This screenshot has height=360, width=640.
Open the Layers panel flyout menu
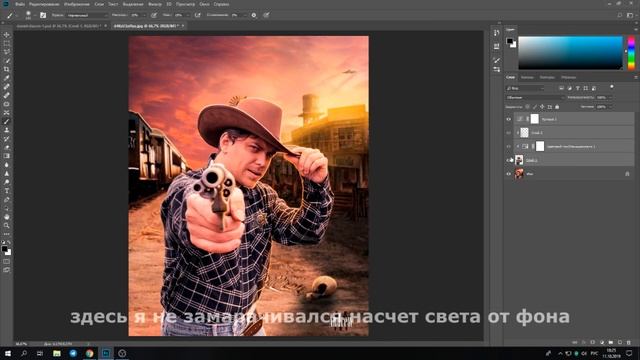[x=636, y=77]
